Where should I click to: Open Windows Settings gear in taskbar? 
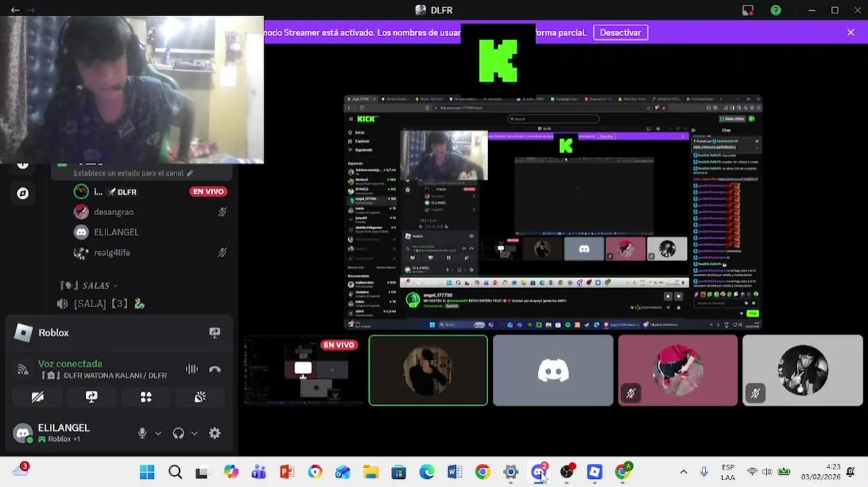510,472
